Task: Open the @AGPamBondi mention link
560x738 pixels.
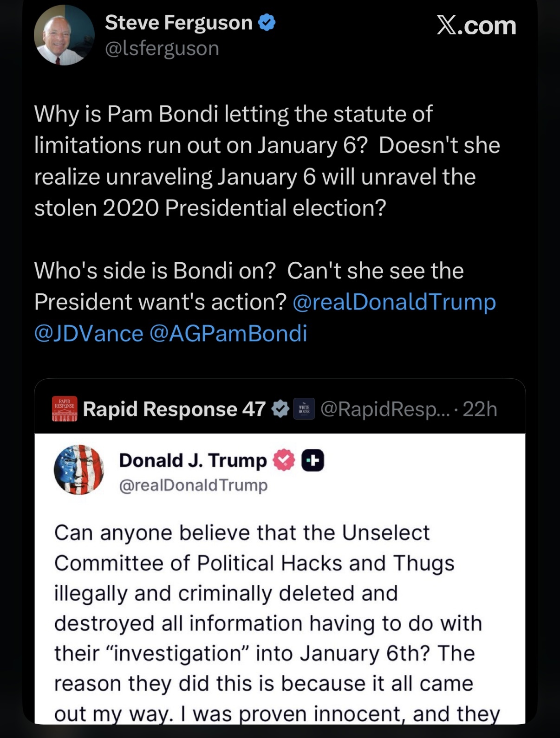Action: point(228,333)
